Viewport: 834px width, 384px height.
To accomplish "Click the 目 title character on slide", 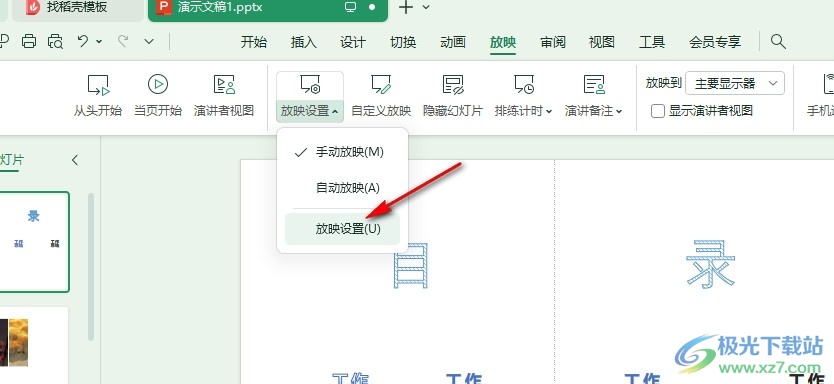I will tap(411, 265).
